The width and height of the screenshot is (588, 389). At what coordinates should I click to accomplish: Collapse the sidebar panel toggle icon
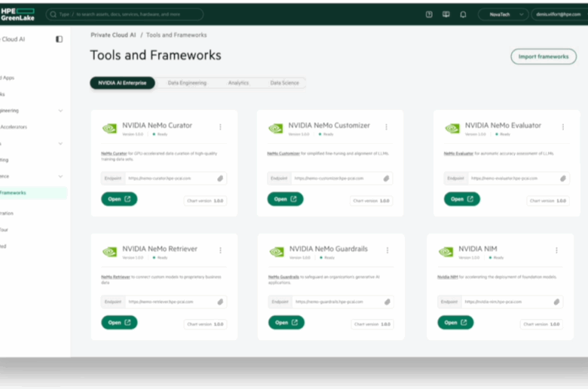pyautogui.click(x=60, y=39)
